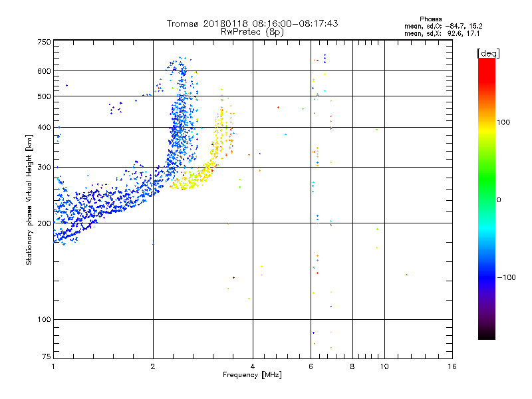This screenshot has height=399, width=532.
Task: Click the x-axis tick label '8'
Action: click(352, 366)
